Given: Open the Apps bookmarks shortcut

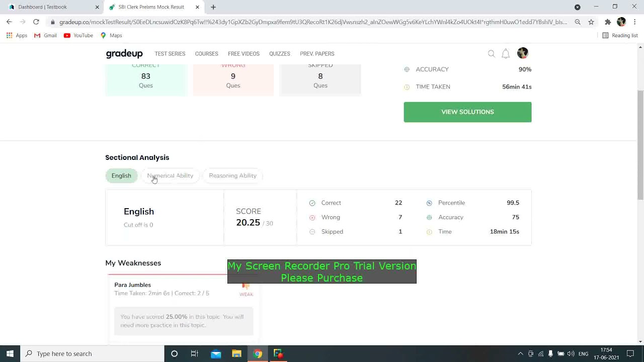Looking at the screenshot, I should pos(17,35).
